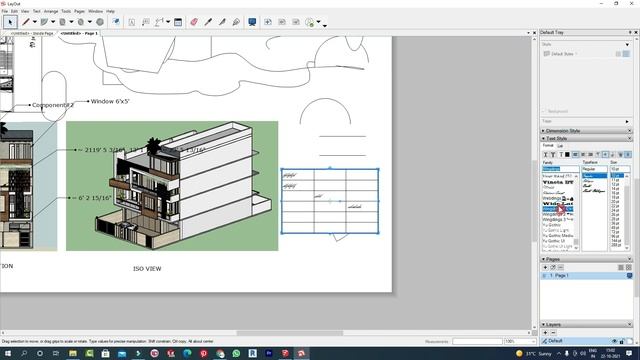Click the black text color swatch

pos(567,155)
